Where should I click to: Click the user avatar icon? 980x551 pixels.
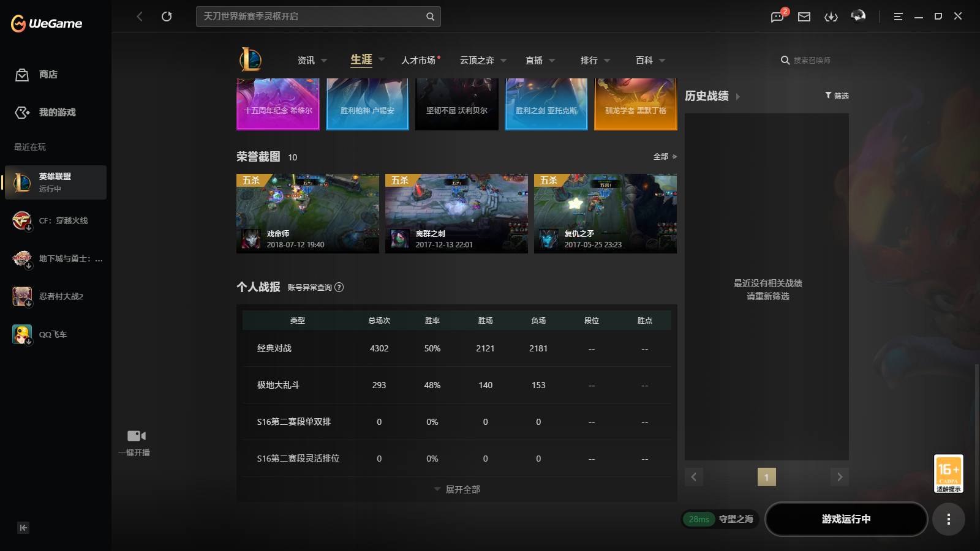858,16
